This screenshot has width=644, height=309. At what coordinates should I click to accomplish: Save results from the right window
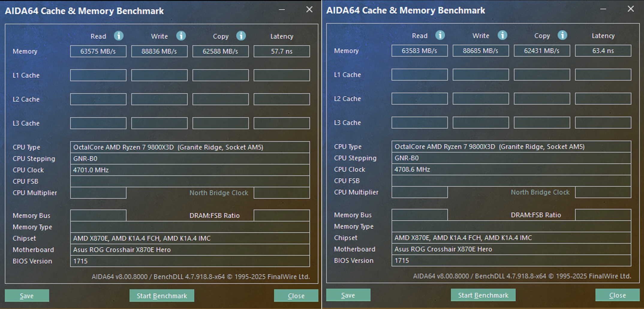coord(348,295)
